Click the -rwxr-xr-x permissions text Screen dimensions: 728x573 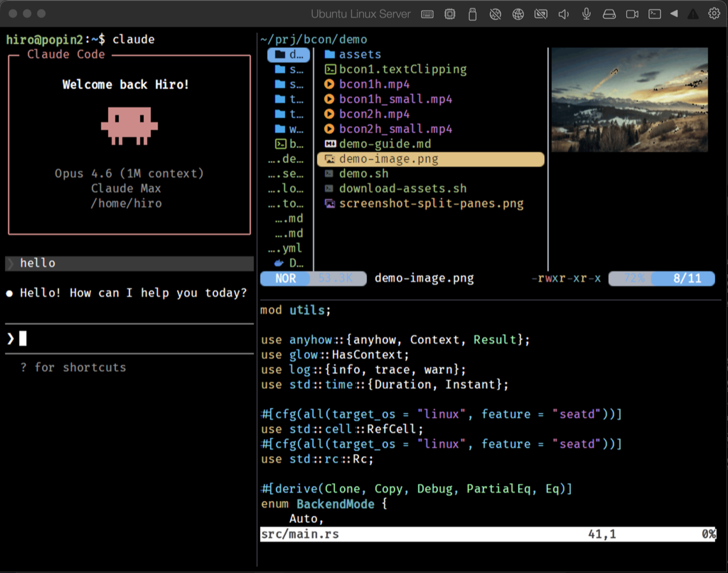566,278
